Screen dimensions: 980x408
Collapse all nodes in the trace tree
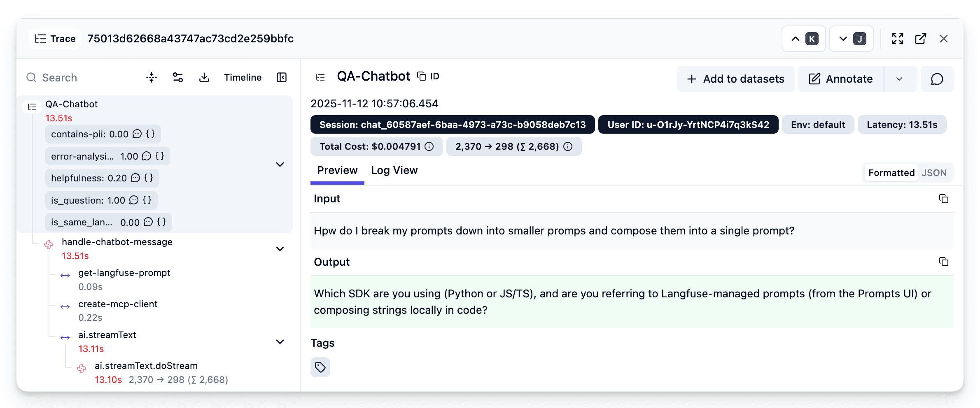click(151, 77)
